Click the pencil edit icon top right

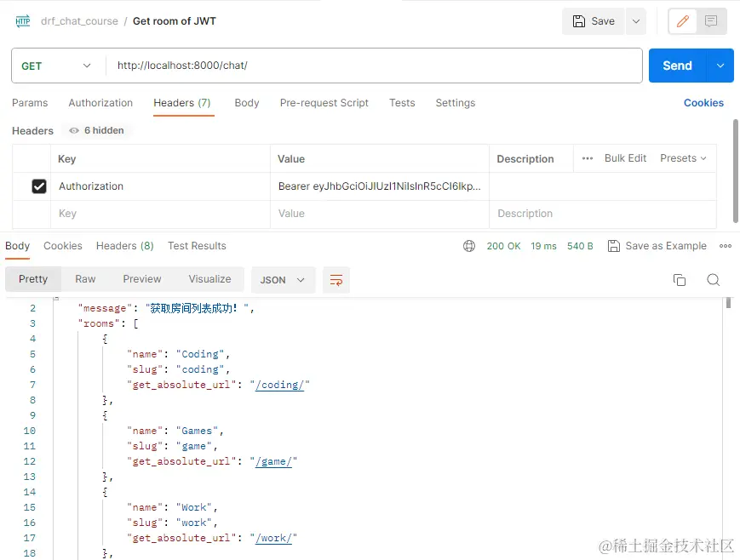click(684, 20)
